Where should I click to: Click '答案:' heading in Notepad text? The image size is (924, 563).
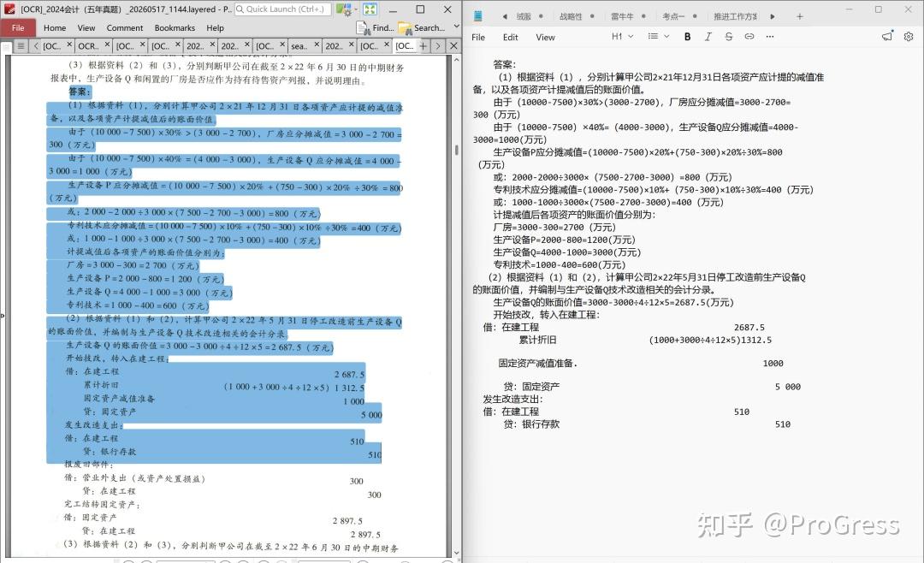pyautogui.click(x=505, y=64)
